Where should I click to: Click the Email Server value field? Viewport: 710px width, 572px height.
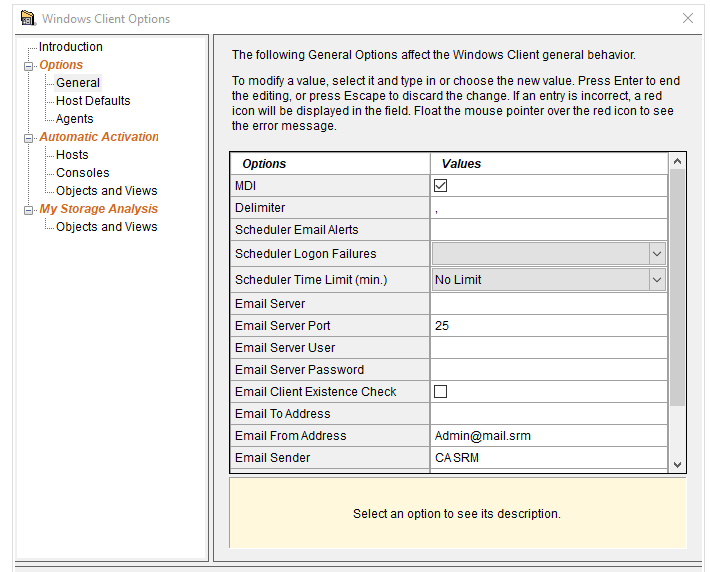(548, 304)
